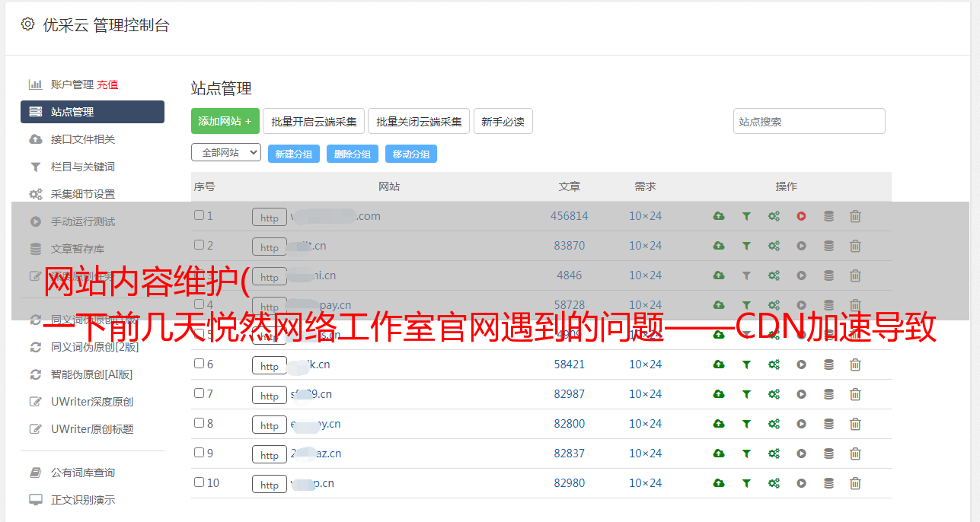
Task: Click the gears icon in row 7
Action: tap(774, 394)
